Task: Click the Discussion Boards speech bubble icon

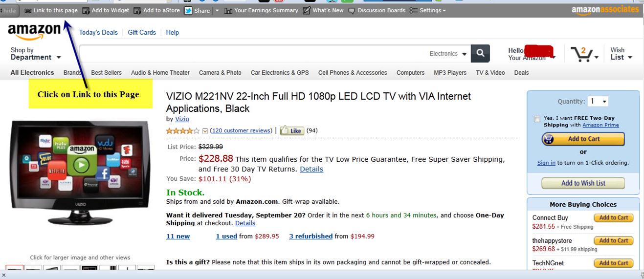Action: point(352,10)
